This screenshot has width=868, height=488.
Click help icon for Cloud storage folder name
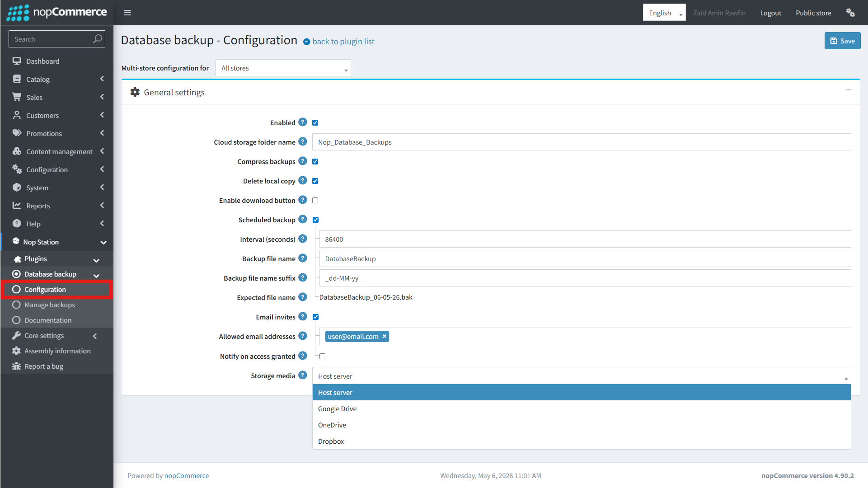pos(303,142)
